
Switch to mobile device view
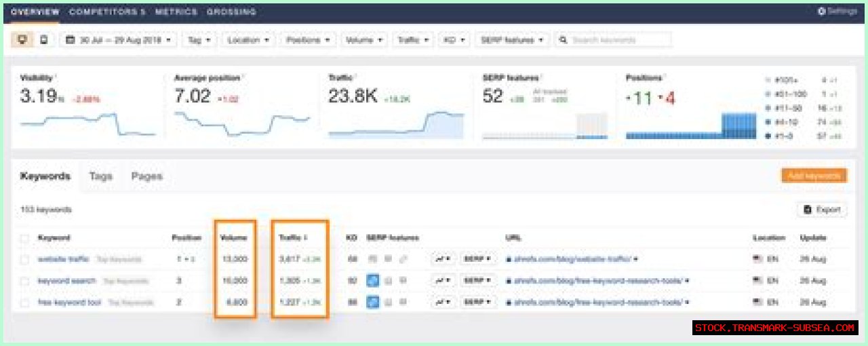pyautogui.click(x=44, y=40)
